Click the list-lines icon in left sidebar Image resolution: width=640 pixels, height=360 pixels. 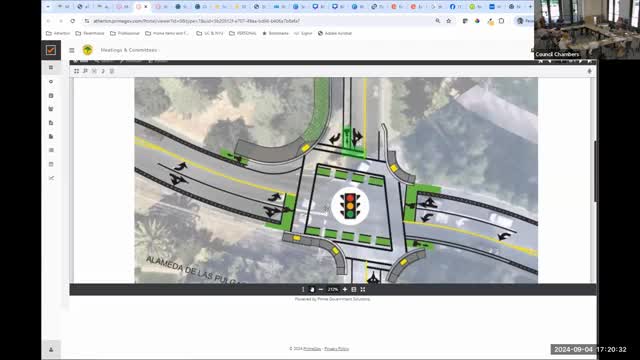[x=51, y=150]
